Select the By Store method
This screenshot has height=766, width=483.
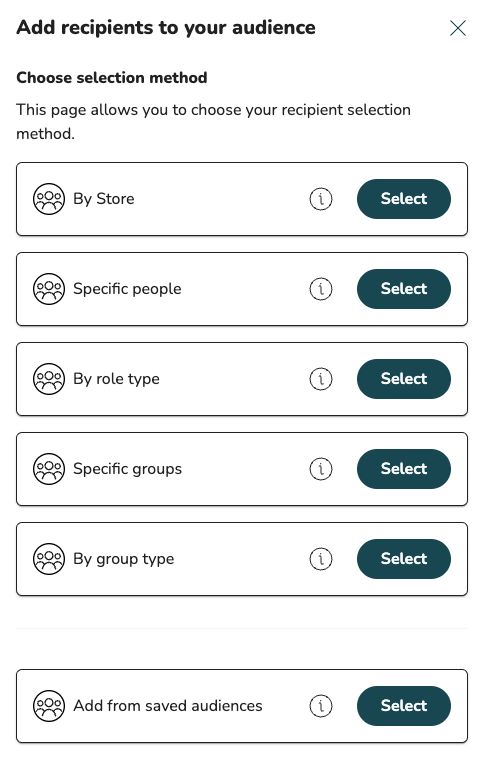coord(404,199)
